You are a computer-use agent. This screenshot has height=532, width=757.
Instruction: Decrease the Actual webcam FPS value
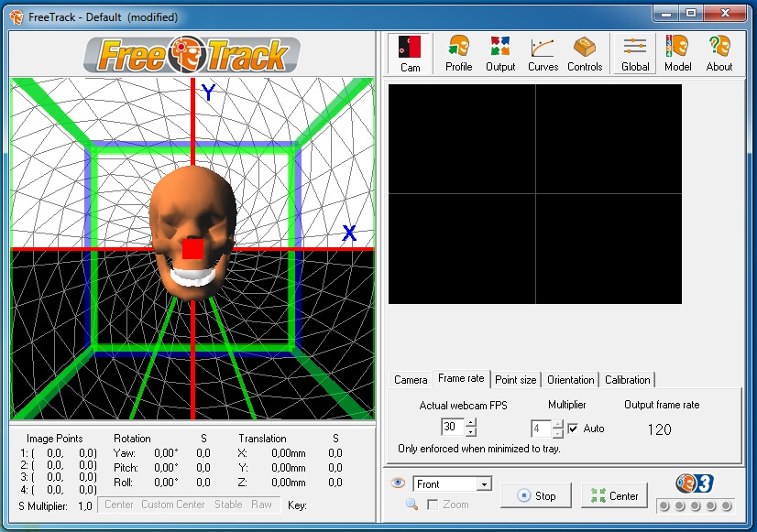click(471, 432)
